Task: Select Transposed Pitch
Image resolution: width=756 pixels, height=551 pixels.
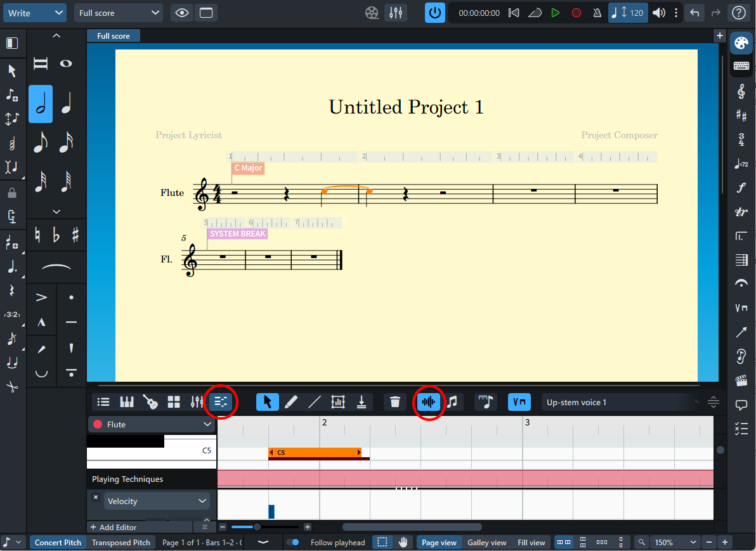Action: (121, 542)
